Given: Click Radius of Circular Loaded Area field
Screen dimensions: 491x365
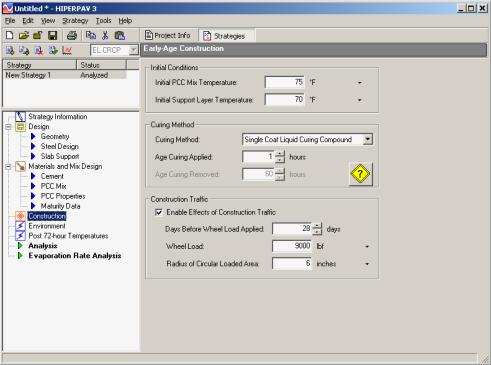Looking at the screenshot, I should coord(292,263).
